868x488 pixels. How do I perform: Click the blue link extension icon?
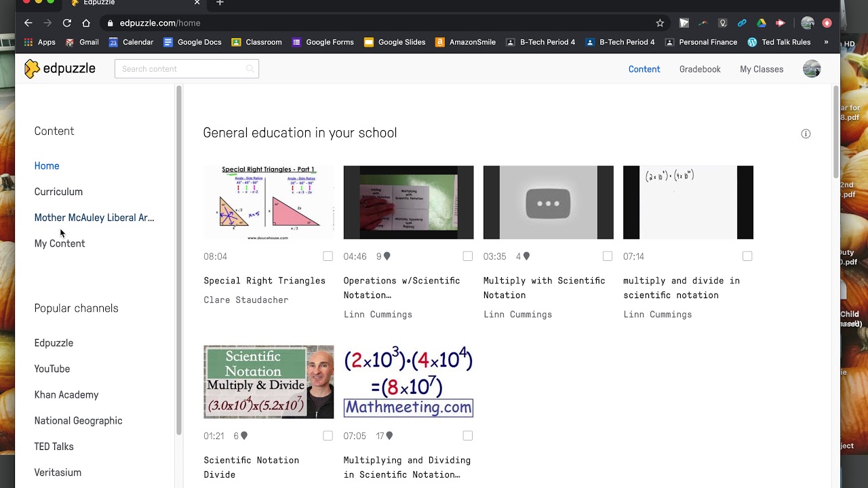click(742, 23)
